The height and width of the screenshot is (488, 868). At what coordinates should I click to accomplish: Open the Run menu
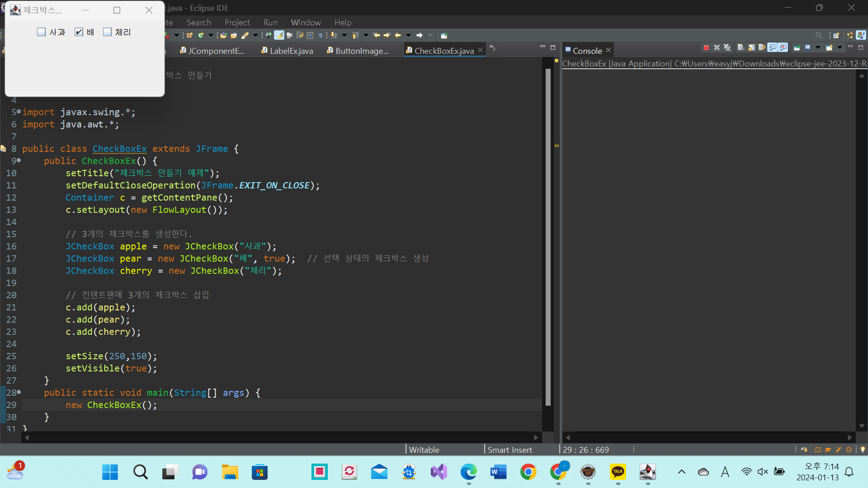click(270, 22)
